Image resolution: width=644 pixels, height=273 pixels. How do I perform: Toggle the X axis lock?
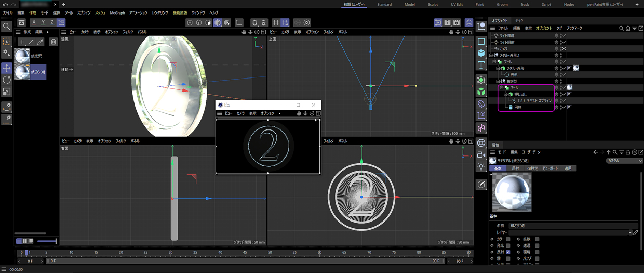pos(34,23)
